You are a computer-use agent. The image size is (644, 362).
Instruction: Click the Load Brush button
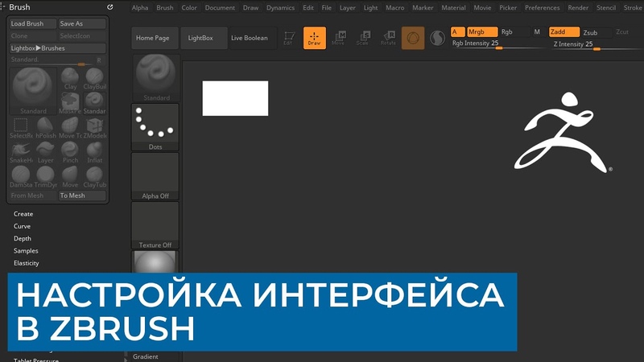33,24
